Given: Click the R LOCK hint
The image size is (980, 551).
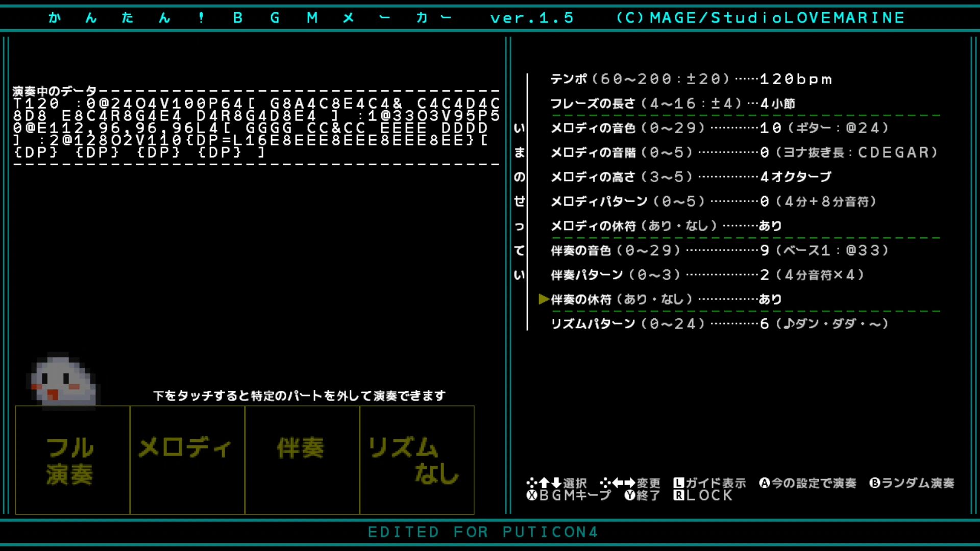Looking at the screenshot, I should point(703,495).
